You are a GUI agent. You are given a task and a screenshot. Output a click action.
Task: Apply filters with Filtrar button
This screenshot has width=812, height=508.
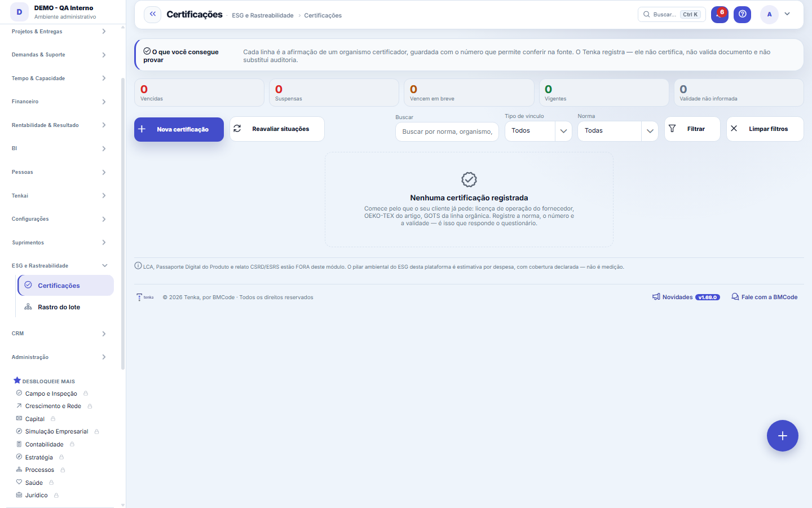[x=692, y=129]
